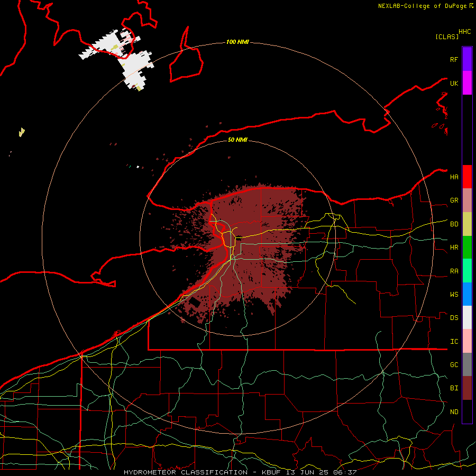Click the "BI" legend label
The width and height of the screenshot is (476, 476).
pyautogui.click(x=454, y=388)
